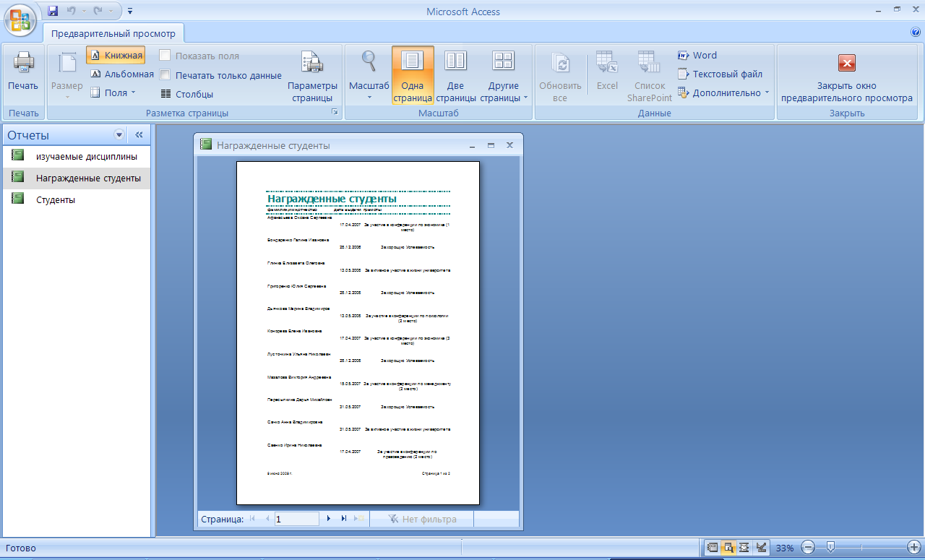The width and height of the screenshot is (925, 560).
Task: Open Параметры страницы page setup
Action: (312, 77)
